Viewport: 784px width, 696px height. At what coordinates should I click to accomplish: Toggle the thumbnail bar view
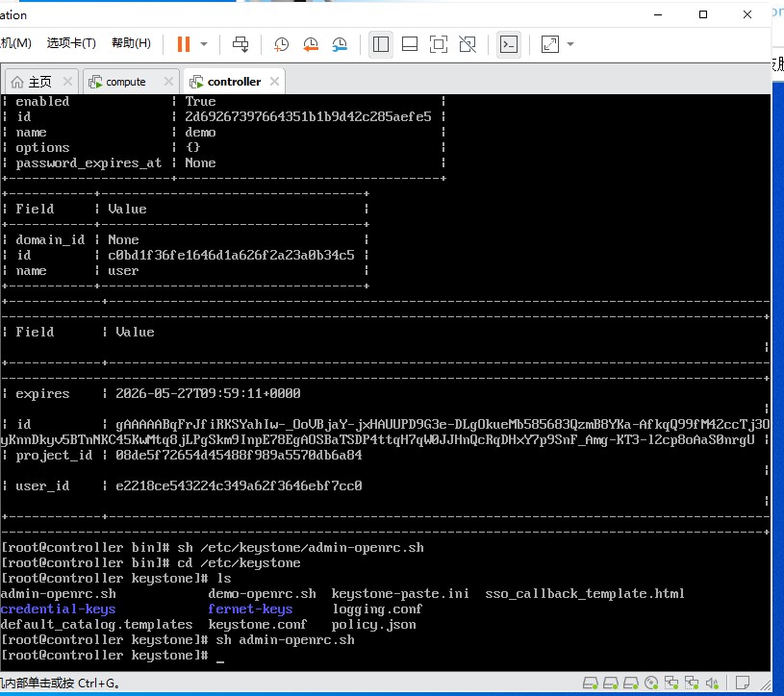click(410, 44)
